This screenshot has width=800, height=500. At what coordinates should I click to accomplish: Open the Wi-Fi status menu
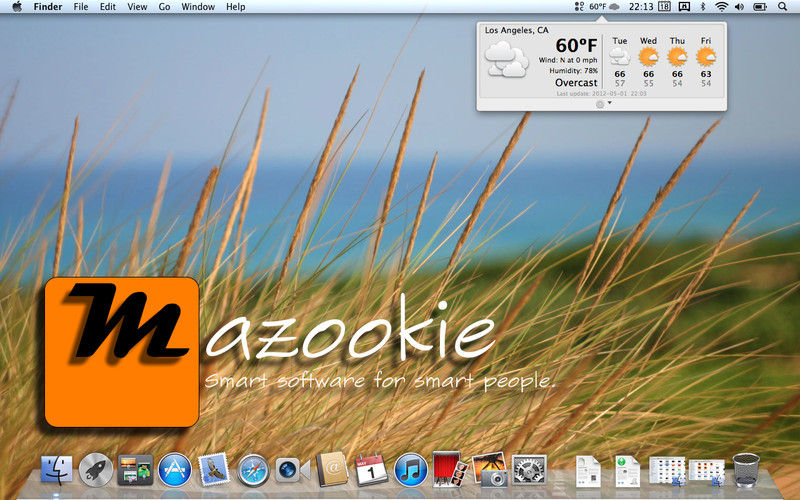point(721,7)
